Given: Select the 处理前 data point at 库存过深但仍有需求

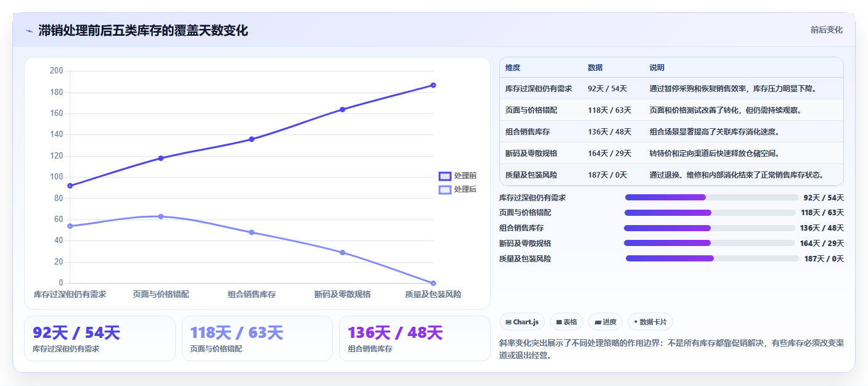Looking at the screenshot, I should tap(70, 186).
